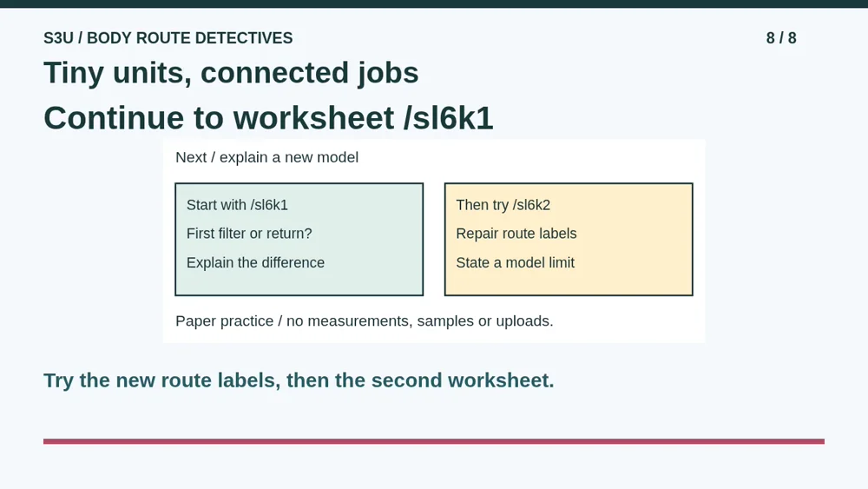
Task: Click 'State a model limit' line
Action: point(515,262)
